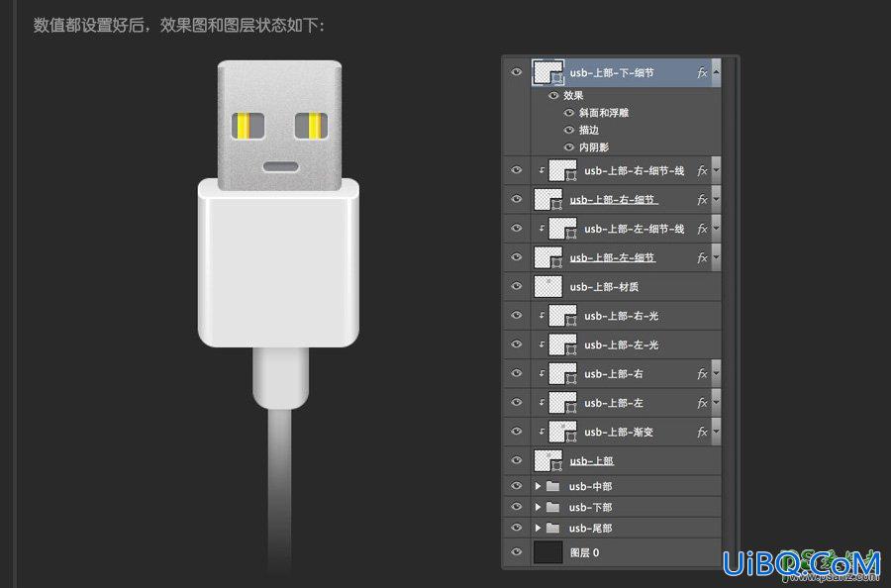
Task: Click fx icon on usb-上部-左-细节 layer
Action: (702, 258)
